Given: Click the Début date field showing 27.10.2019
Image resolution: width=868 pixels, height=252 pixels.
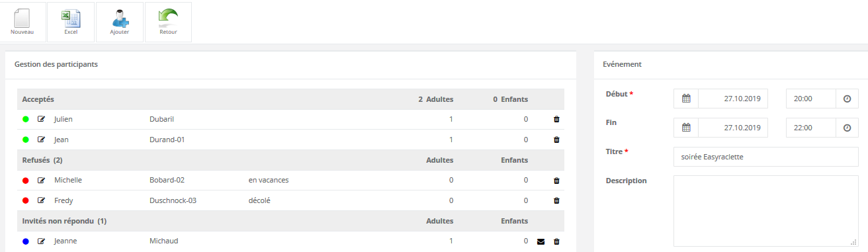Looking at the screenshot, I should click(x=733, y=99).
